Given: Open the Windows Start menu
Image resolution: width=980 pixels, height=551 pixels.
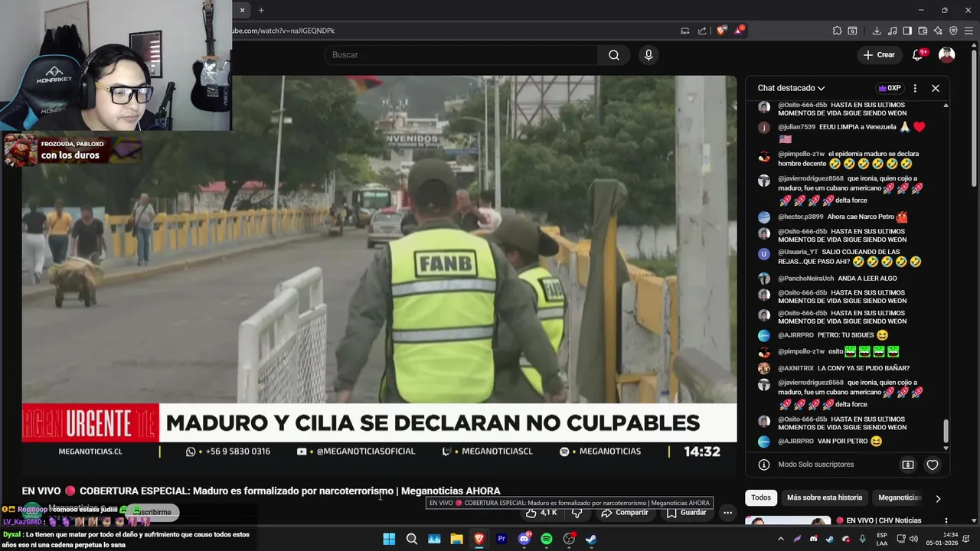Looking at the screenshot, I should 389,539.
